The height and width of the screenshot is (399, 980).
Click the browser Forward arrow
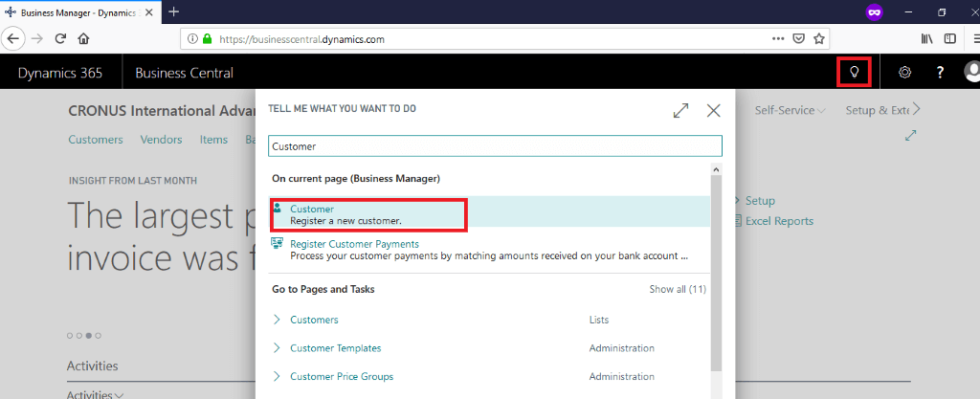[37, 38]
